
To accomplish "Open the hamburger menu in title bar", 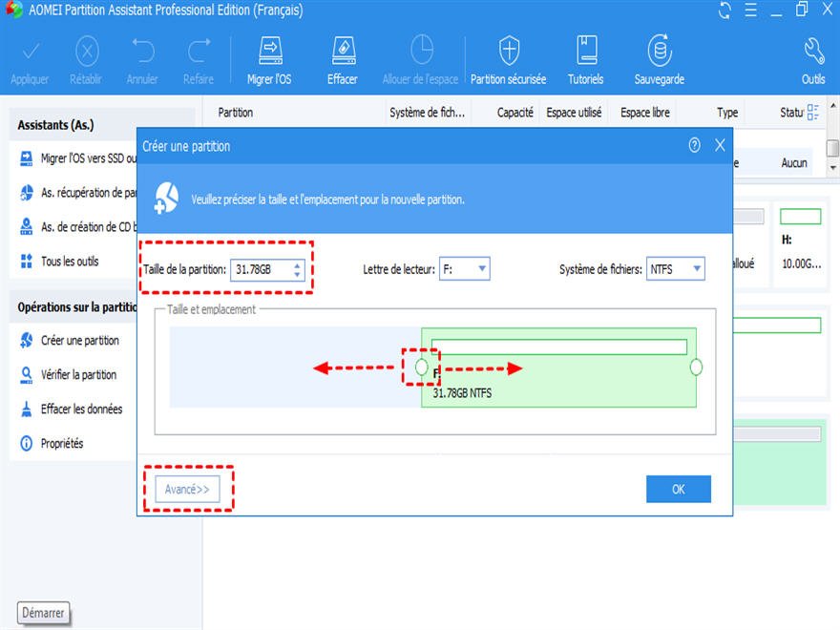I will coord(751,10).
